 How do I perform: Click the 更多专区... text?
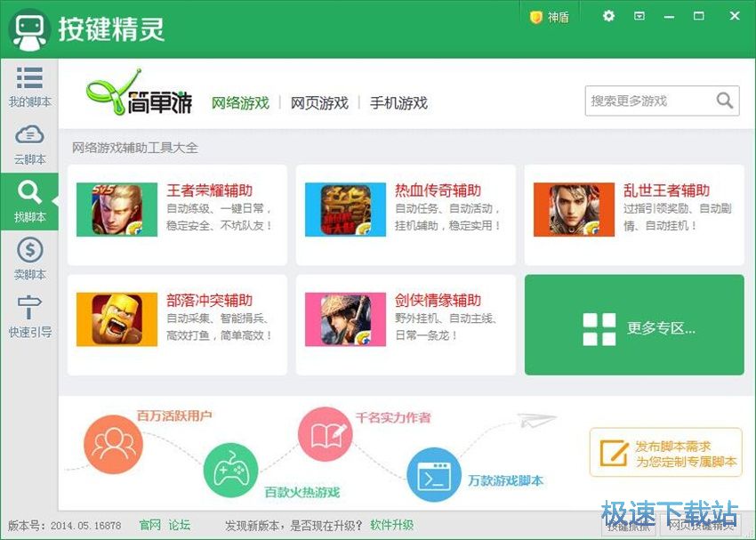click(661, 328)
